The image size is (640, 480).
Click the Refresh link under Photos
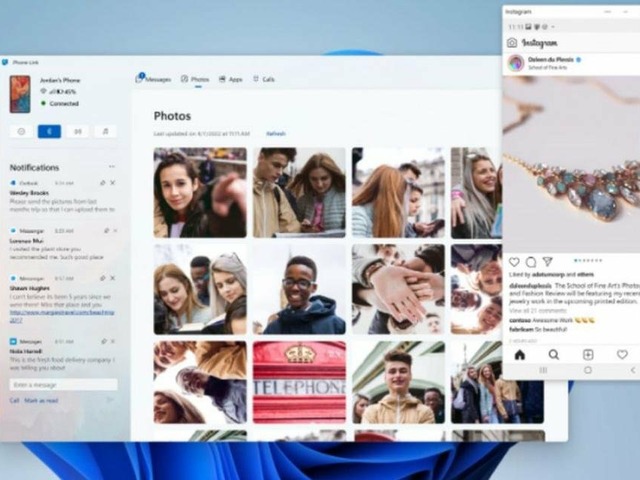[275, 133]
